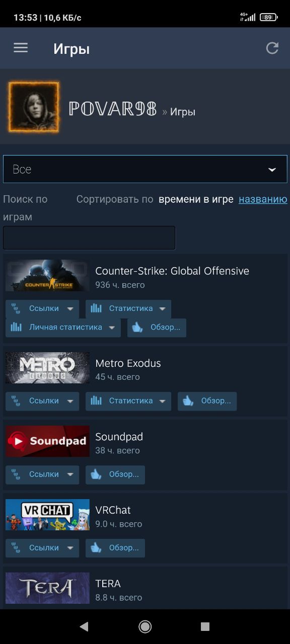Expand Ссылки dropdown for Counter-Strike

(x=42, y=309)
